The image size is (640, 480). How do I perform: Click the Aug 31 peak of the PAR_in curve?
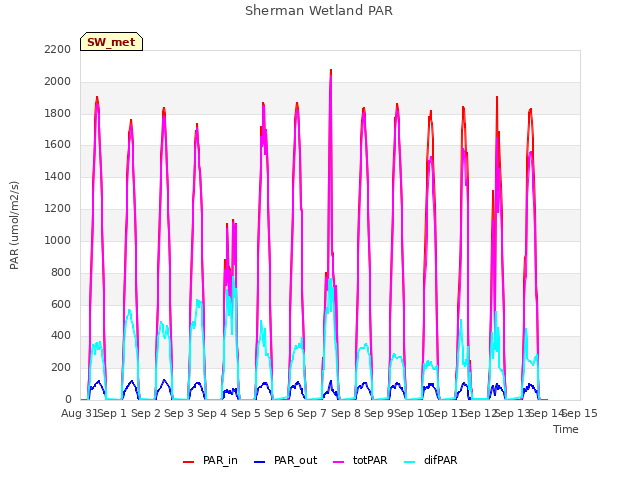[97, 97]
